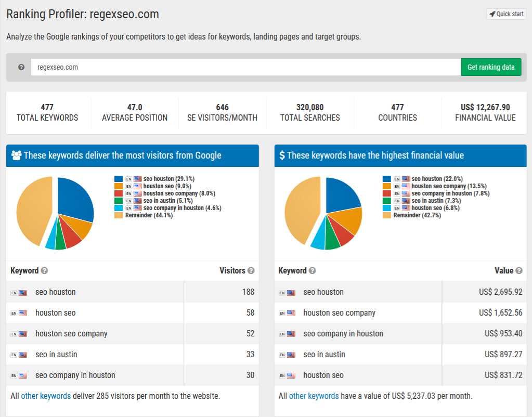Click the domain input field containing regexseo.com

(x=246, y=67)
